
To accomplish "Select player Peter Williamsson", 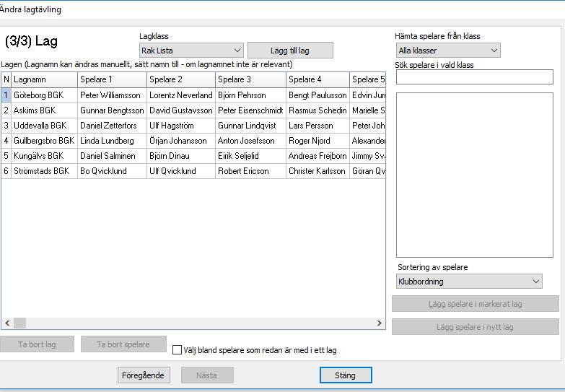I will (x=112, y=95).
